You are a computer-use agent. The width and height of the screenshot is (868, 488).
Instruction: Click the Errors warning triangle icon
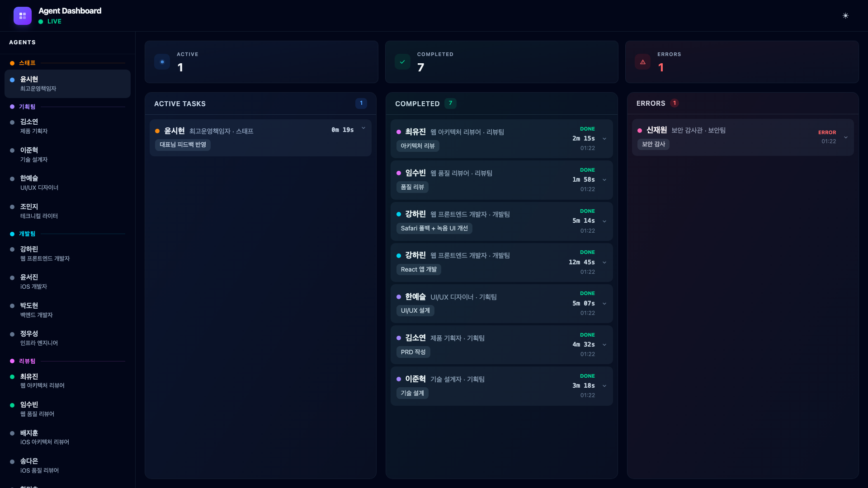click(x=642, y=62)
